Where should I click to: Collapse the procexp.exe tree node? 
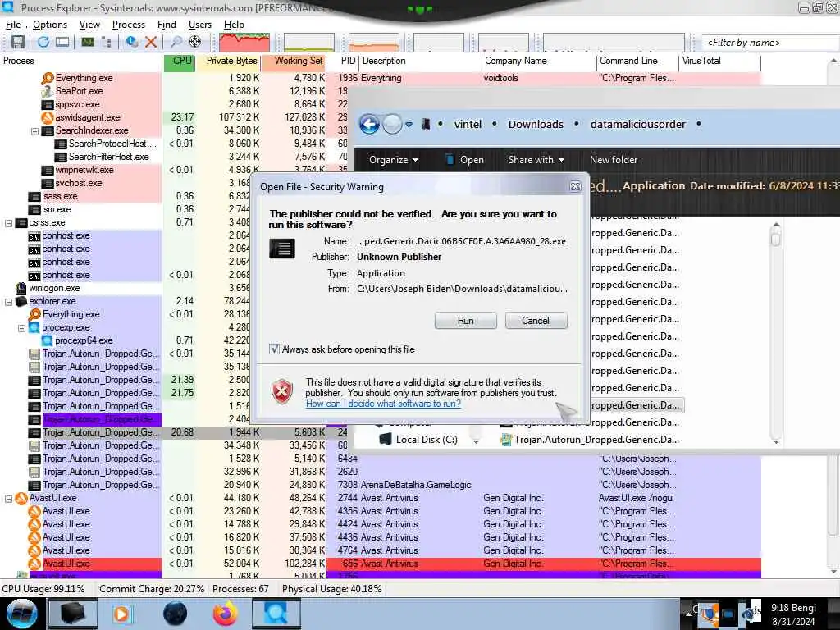22,328
